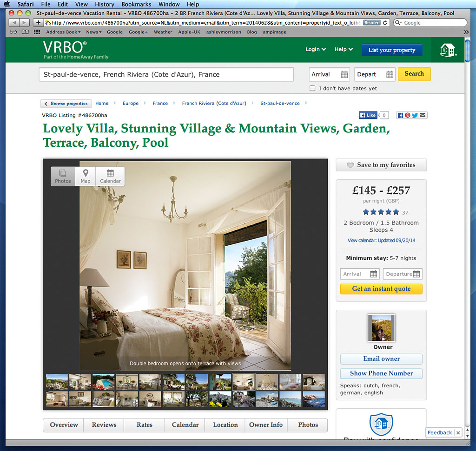Select the Photos view icon
Image resolution: width=476 pixels, height=451 pixels.
point(63,176)
